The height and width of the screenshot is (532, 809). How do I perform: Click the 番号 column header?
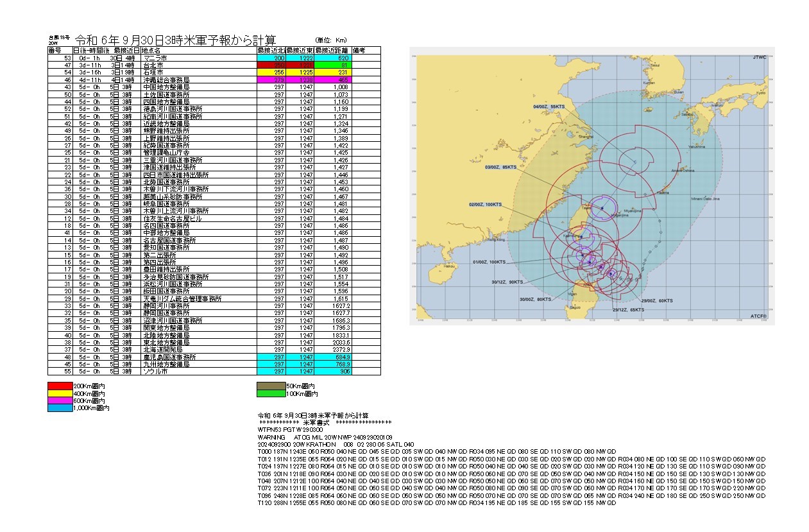(55, 50)
